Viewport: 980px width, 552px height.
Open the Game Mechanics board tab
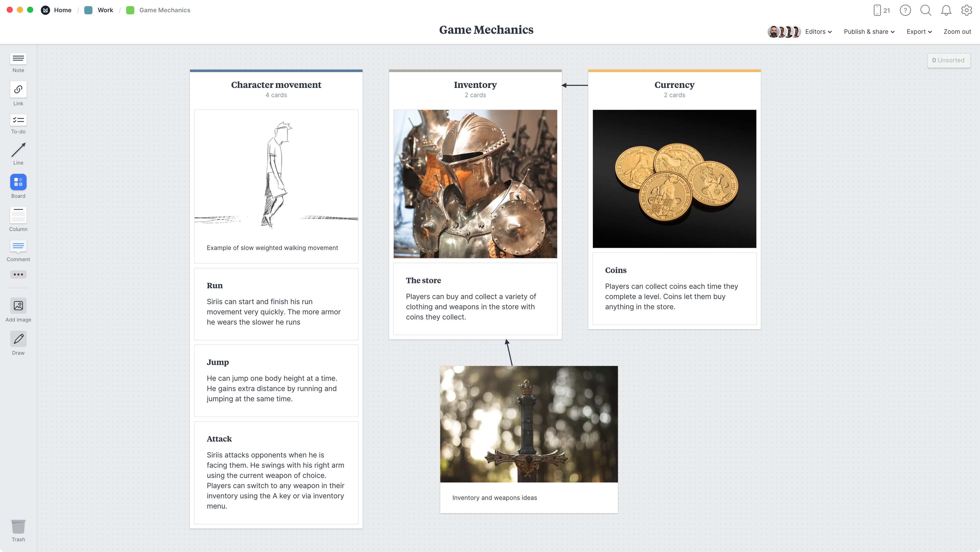click(164, 9)
